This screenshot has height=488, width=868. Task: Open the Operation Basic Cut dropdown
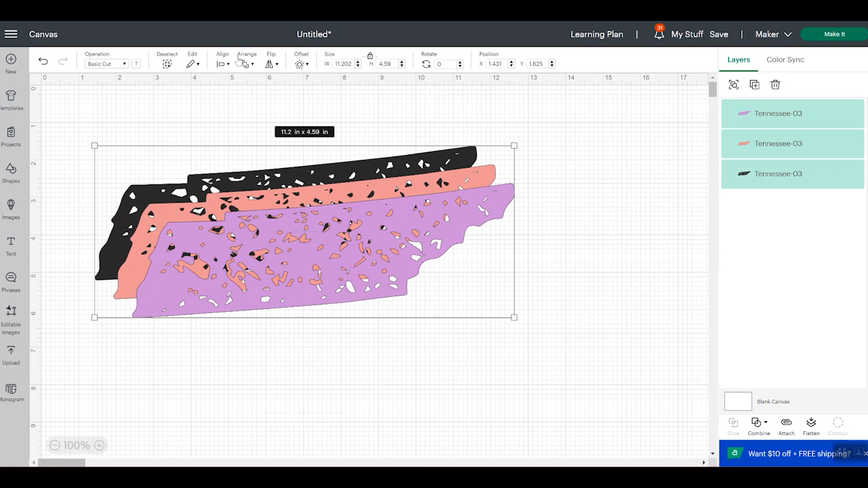(x=106, y=64)
